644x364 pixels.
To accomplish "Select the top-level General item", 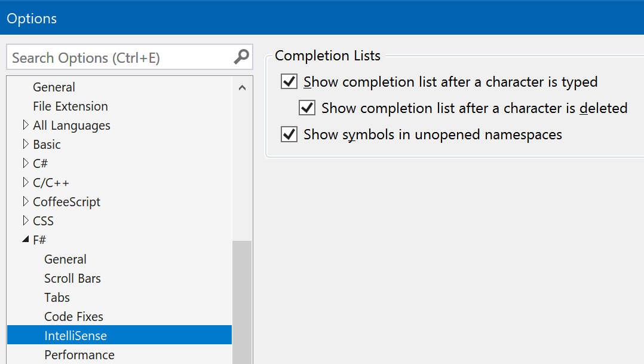I will pyautogui.click(x=54, y=87).
